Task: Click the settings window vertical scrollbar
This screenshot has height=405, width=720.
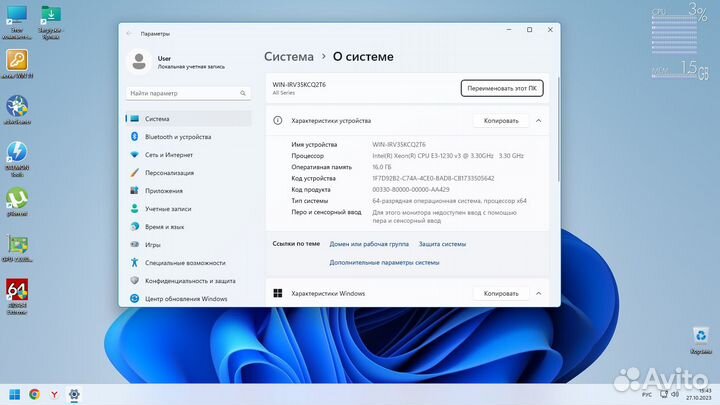Action: (558, 129)
